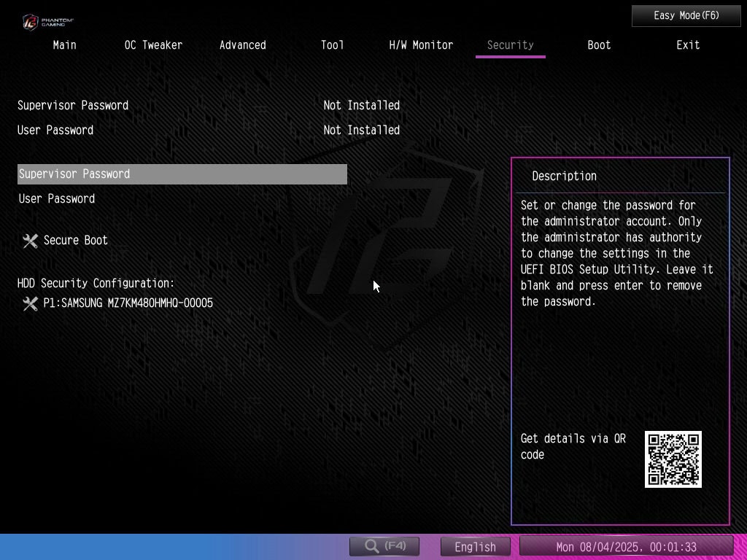Click the QR code image

673,459
